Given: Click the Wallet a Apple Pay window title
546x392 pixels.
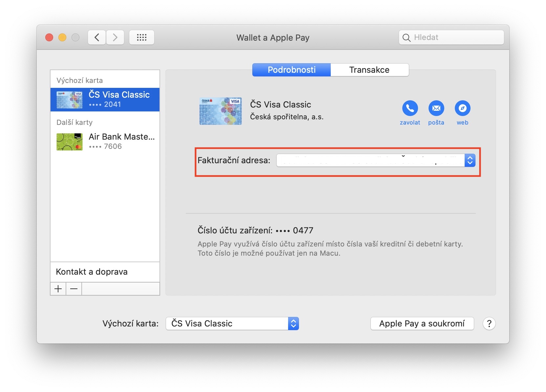Looking at the screenshot, I should (x=273, y=38).
